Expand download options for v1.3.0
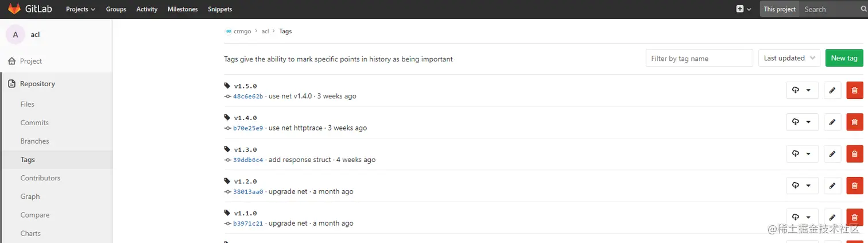Image resolution: width=868 pixels, height=243 pixels. (801, 154)
